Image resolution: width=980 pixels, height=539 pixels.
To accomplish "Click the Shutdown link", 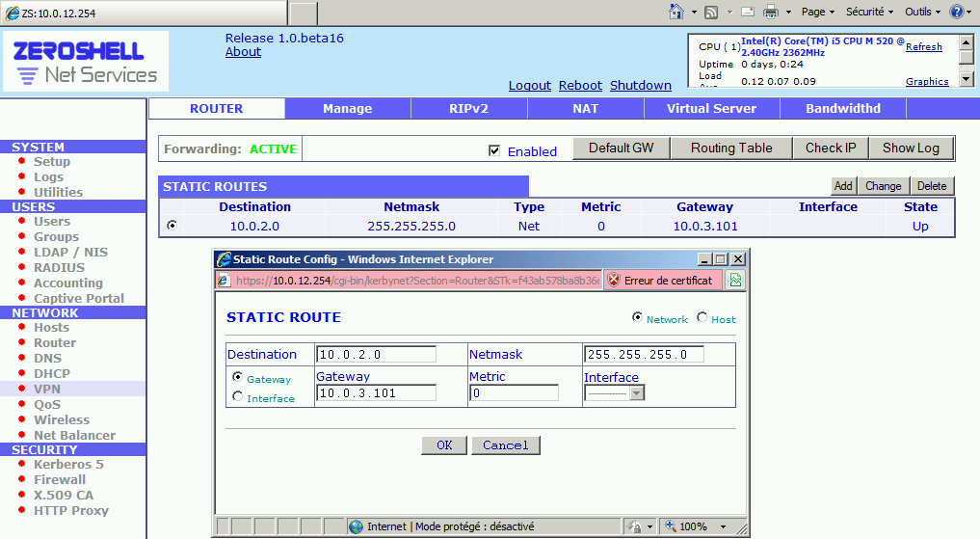I will tap(641, 86).
